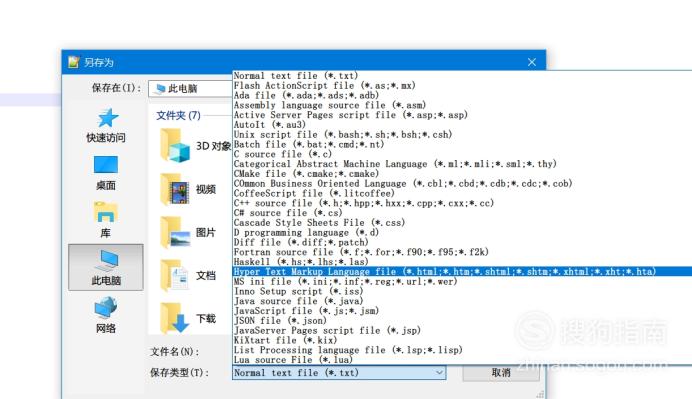Viewport: 692px width, 399px height.
Task: Choose JavaServer Pages script file
Action: click(x=462, y=330)
